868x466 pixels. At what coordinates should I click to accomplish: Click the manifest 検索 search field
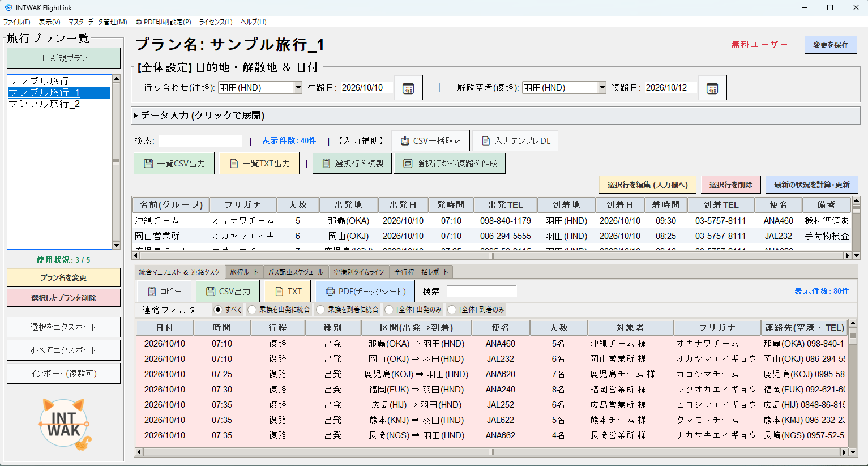(482, 292)
